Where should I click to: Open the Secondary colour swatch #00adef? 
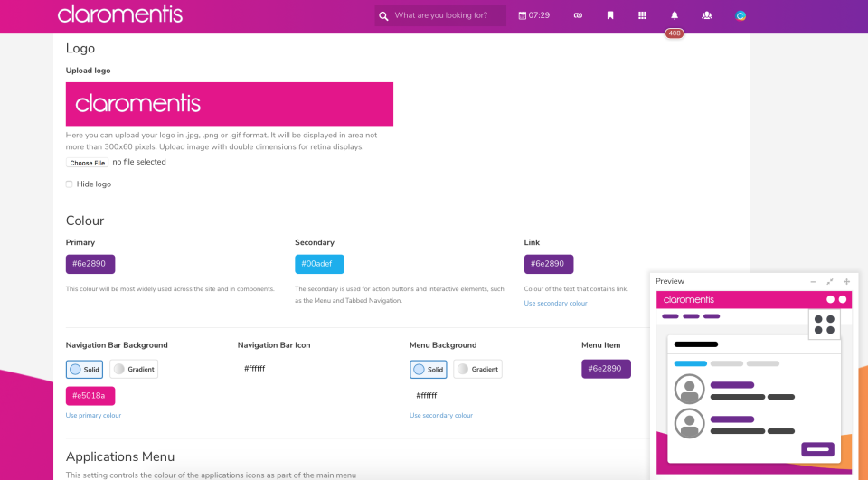click(x=319, y=264)
